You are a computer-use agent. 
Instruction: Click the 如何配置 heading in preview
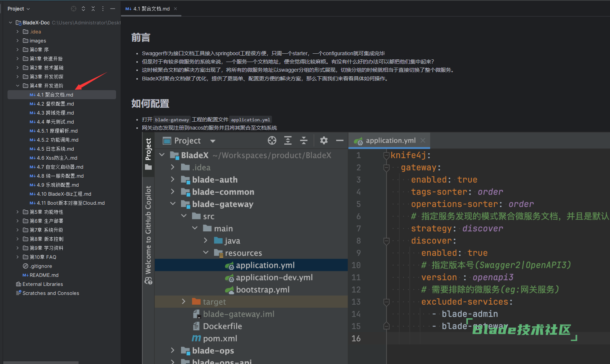pos(150,104)
